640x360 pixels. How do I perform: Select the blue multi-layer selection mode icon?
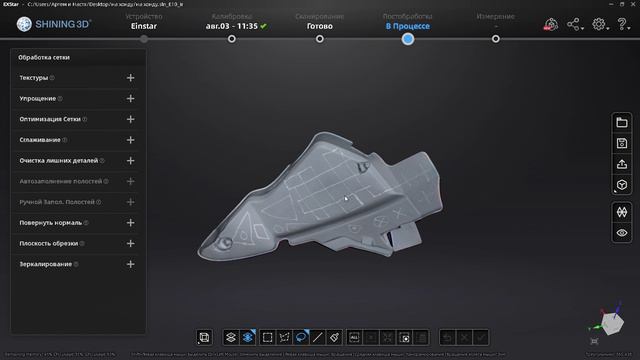point(248,338)
